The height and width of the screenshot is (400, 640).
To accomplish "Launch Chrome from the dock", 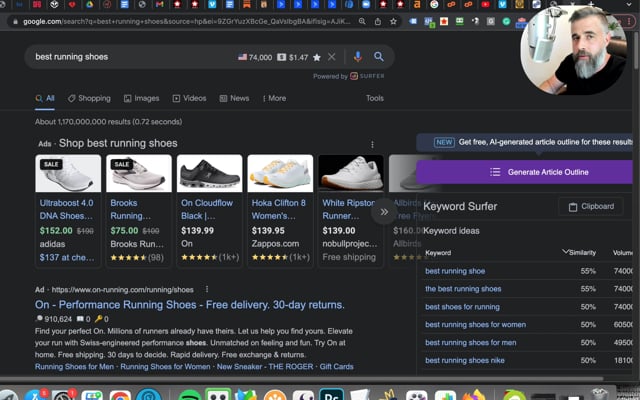I will pos(120,395).
